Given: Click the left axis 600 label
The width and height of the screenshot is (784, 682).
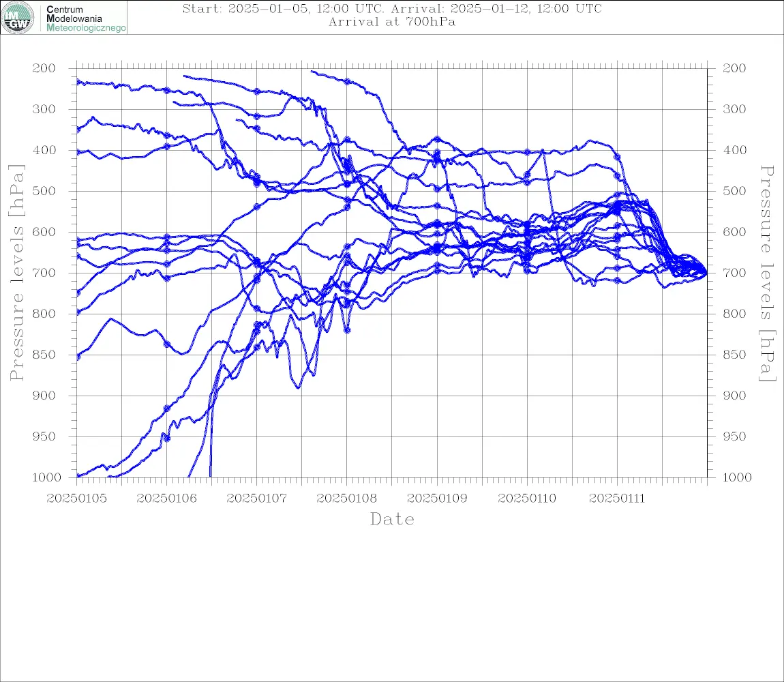Looking at the screenshot, I should [44, 232].
